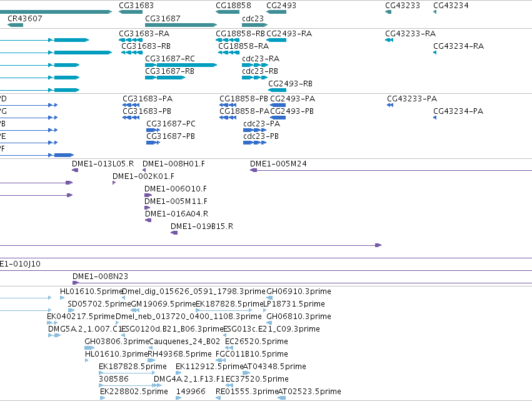
Task: Select protein cdc23-PA
Action: coord(255,130)
